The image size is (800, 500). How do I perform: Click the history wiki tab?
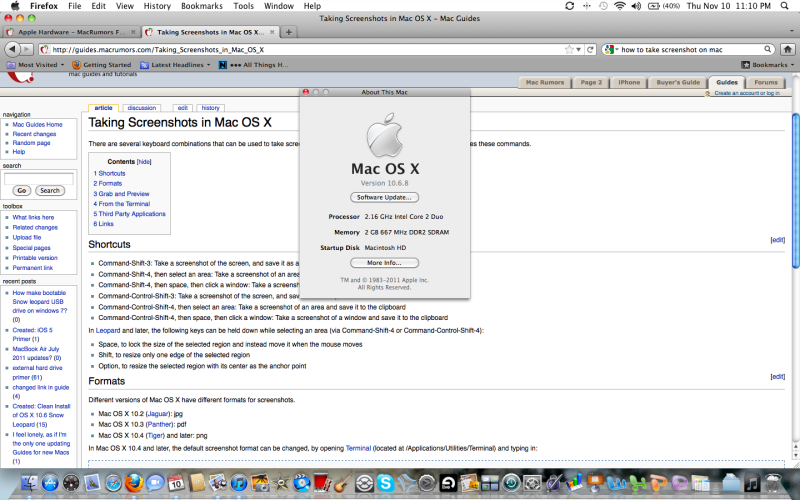click(x=210, y=108)
